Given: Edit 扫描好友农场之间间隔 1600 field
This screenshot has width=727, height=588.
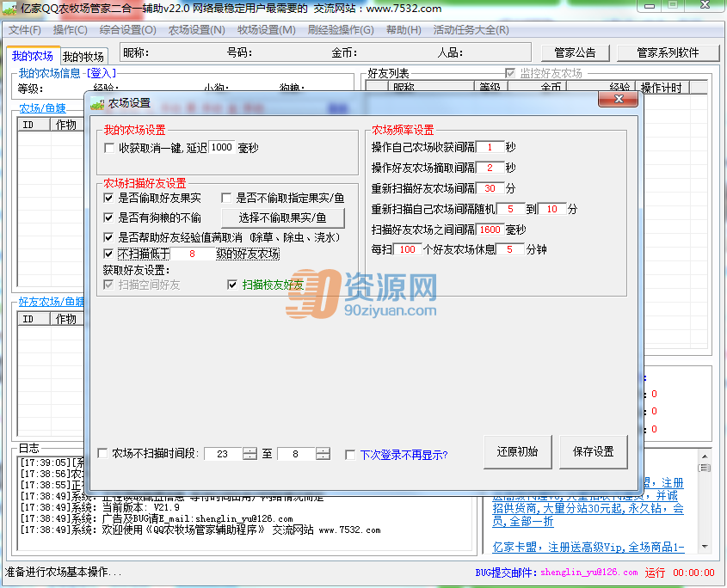Looking at the screenshot, I should point(490,230).
